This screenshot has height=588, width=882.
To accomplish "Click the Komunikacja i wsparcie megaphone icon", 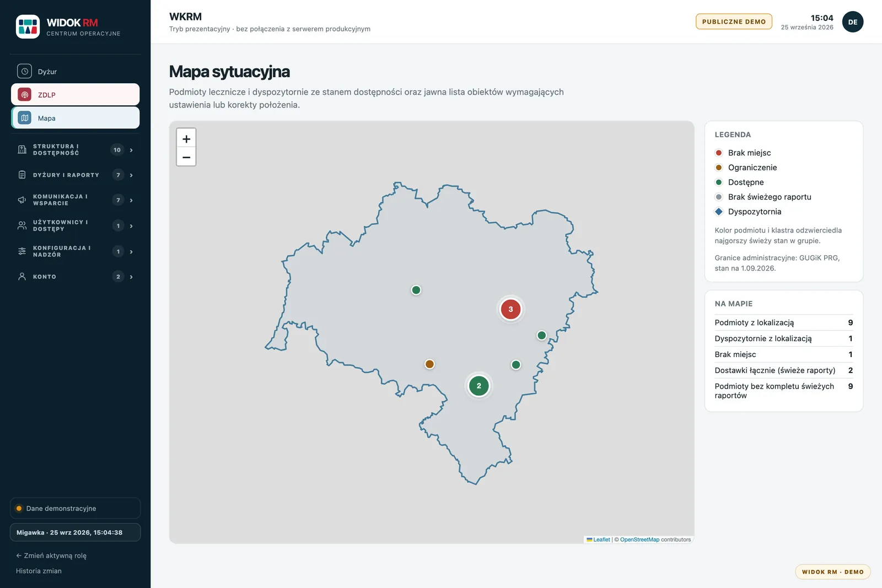I will (x=22, y=200).
